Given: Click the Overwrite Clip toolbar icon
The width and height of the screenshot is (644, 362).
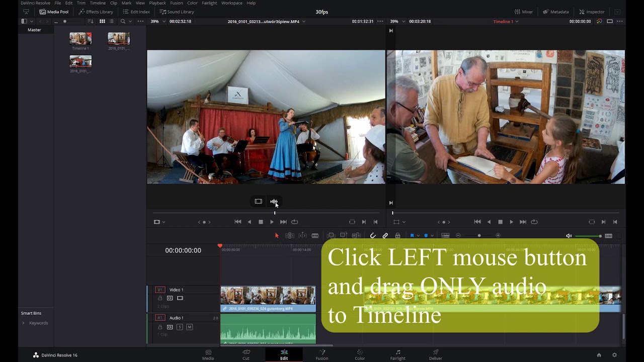Looking at the screenshot, I should (344, 235).
